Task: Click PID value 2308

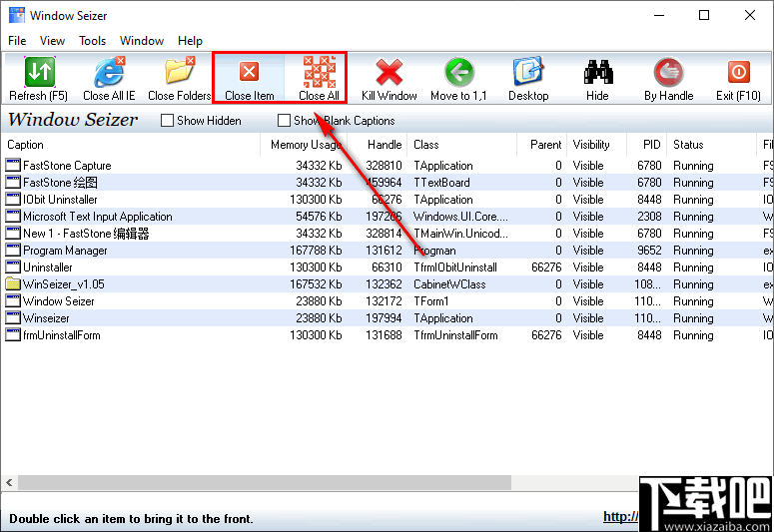Action: [x=649, y=217]
